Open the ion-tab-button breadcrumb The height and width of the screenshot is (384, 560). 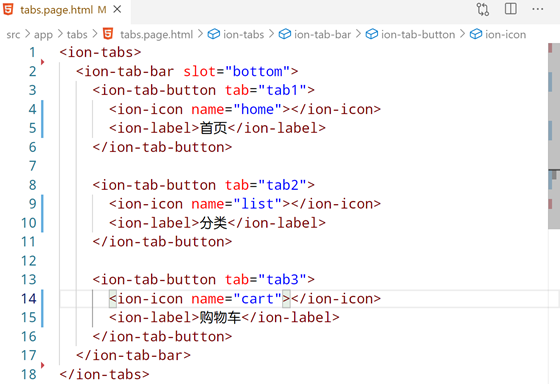418,35
